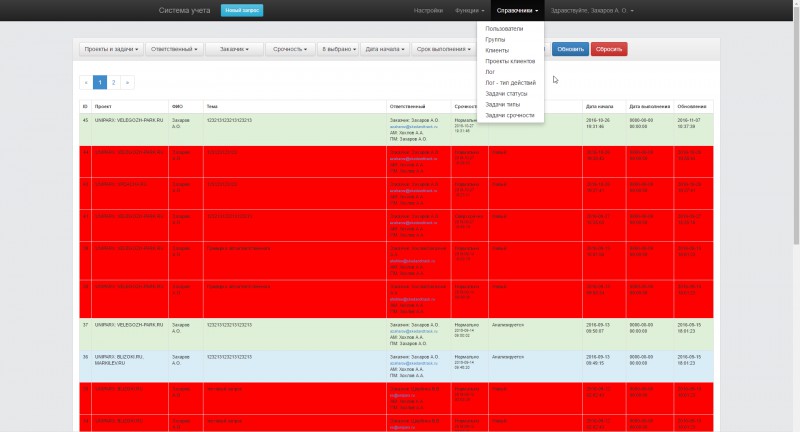Click the Дата начала column header

pyautogui.click(x=604, y=107)
